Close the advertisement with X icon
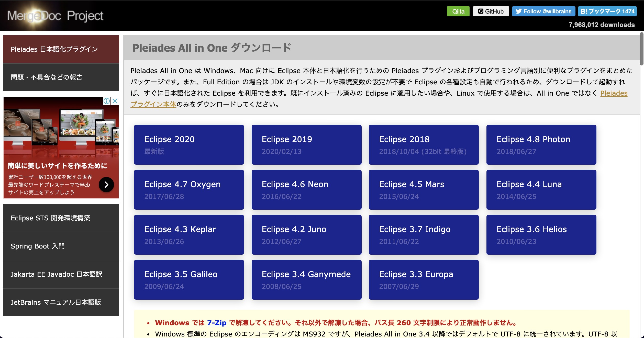Screen dimensions: 644x338 tap(115, 101)
